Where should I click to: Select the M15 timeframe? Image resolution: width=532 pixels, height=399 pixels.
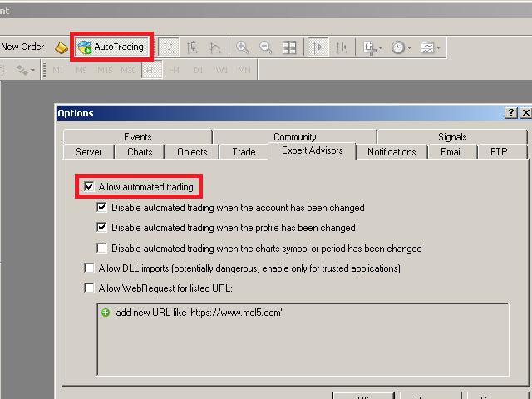[x=105, y=70]
